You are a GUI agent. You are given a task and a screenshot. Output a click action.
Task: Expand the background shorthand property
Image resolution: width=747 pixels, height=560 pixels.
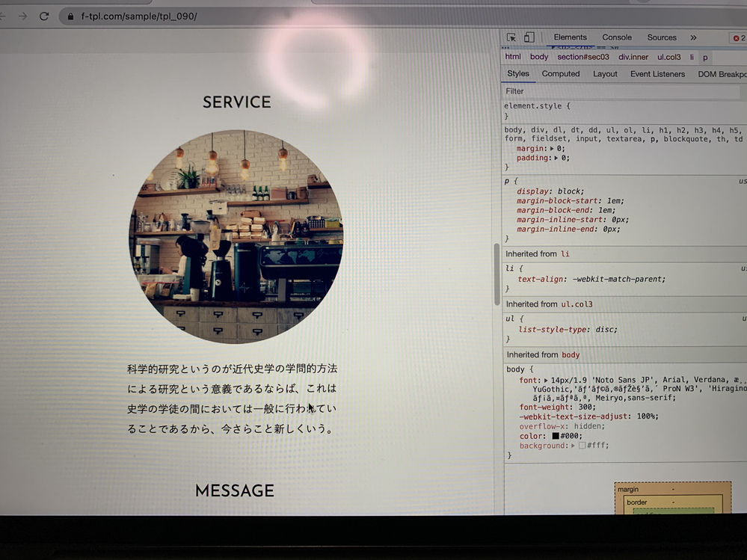point(573,446)
